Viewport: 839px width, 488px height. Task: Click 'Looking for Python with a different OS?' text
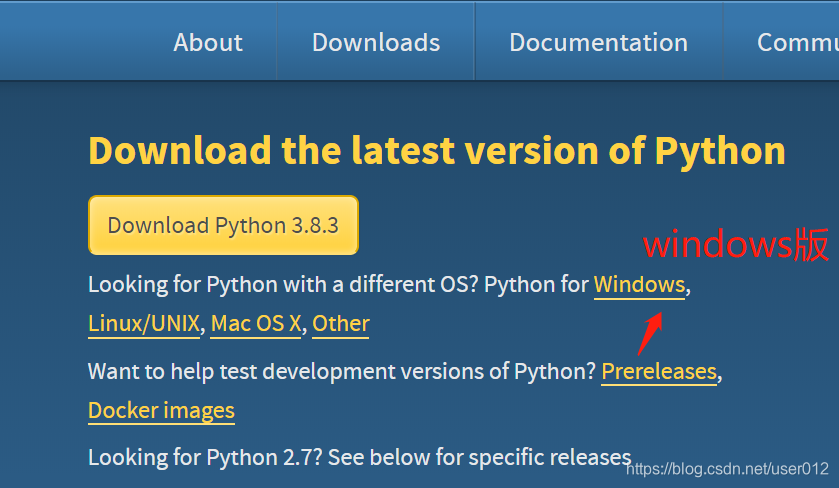click(x=283, y=285)
